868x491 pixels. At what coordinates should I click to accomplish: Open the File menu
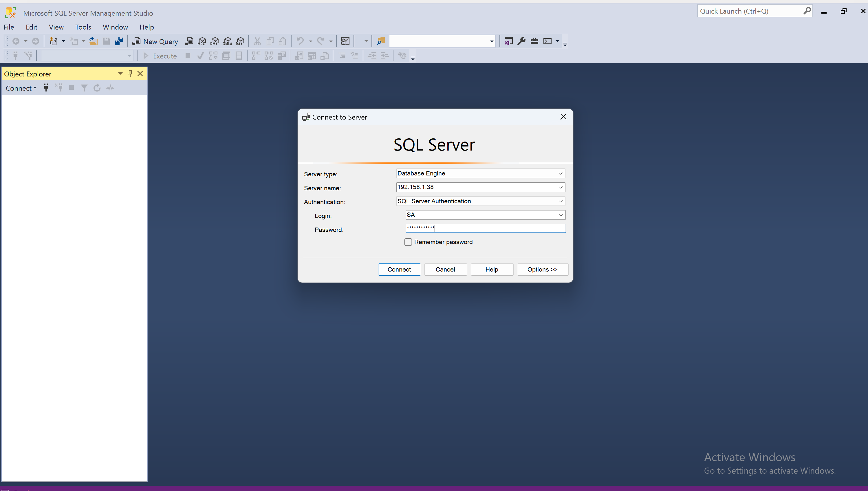[9, 27]
